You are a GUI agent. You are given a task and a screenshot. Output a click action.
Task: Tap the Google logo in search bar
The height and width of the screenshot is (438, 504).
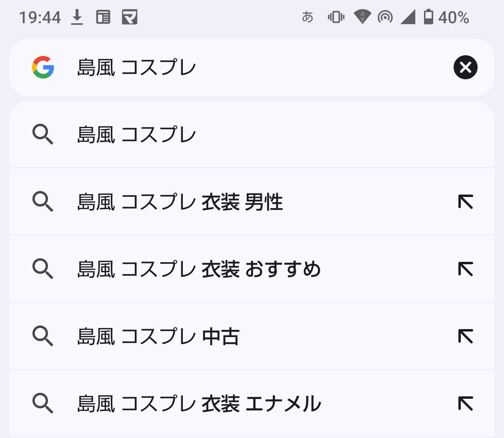[x=43, y=67]
